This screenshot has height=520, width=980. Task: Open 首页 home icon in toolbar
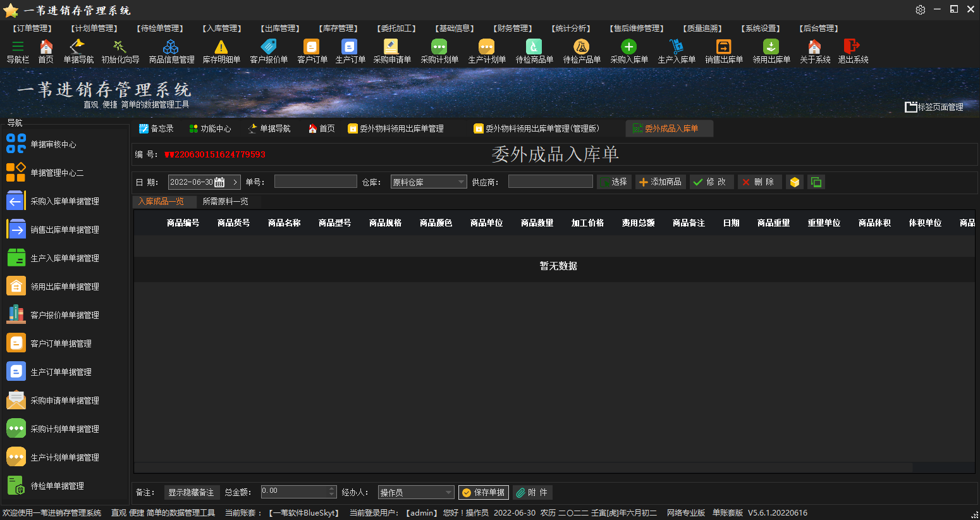point(46,46)
